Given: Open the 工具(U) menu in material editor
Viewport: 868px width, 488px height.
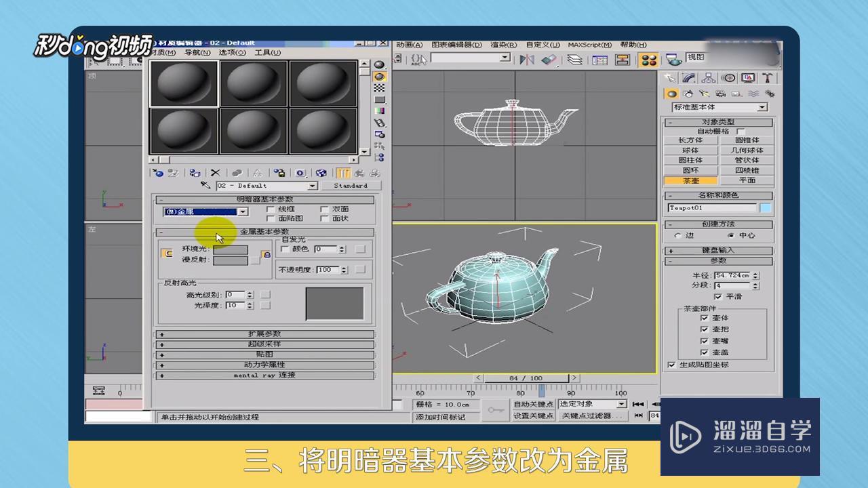Looking at the screenshot, I should (x=267, y=52).
